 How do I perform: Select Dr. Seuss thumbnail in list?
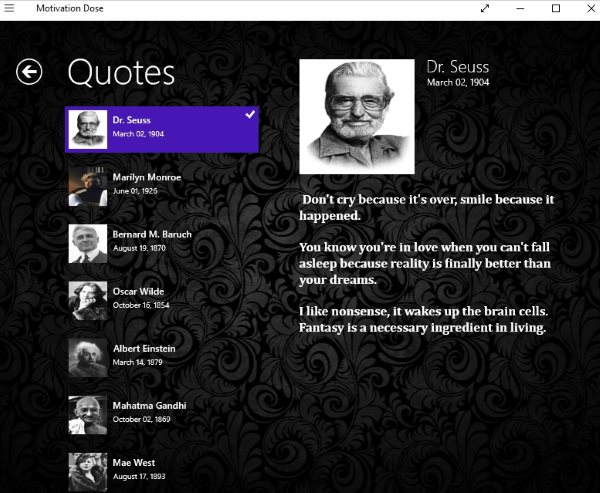pos(88,129)
